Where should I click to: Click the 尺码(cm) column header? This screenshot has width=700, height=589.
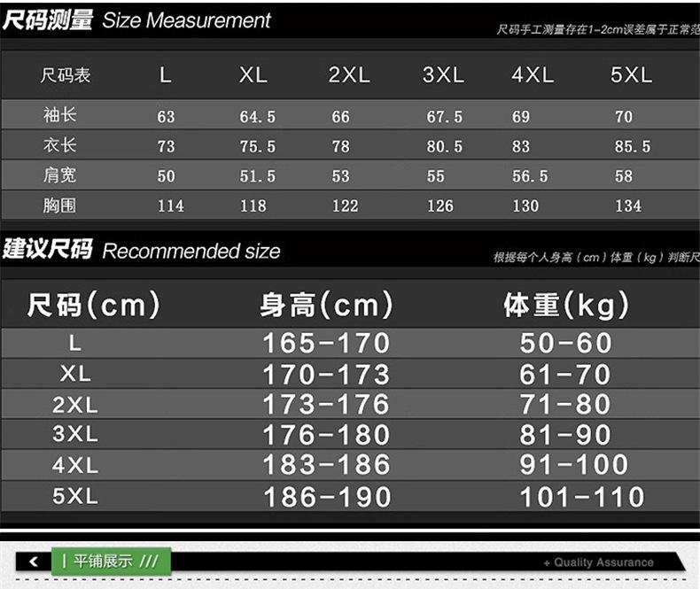coord(94,306)
